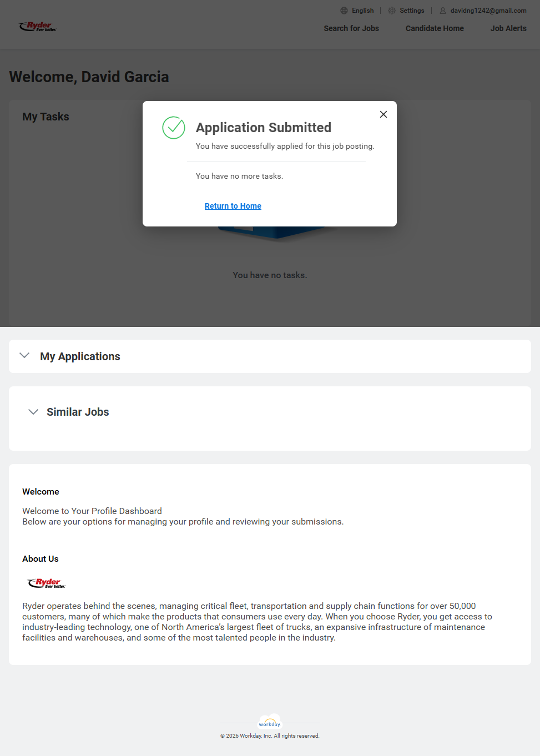Image resolution: width=540 pixels, height=756 pixels.
Task: Open the Job Alerts page
Action: 508,28
